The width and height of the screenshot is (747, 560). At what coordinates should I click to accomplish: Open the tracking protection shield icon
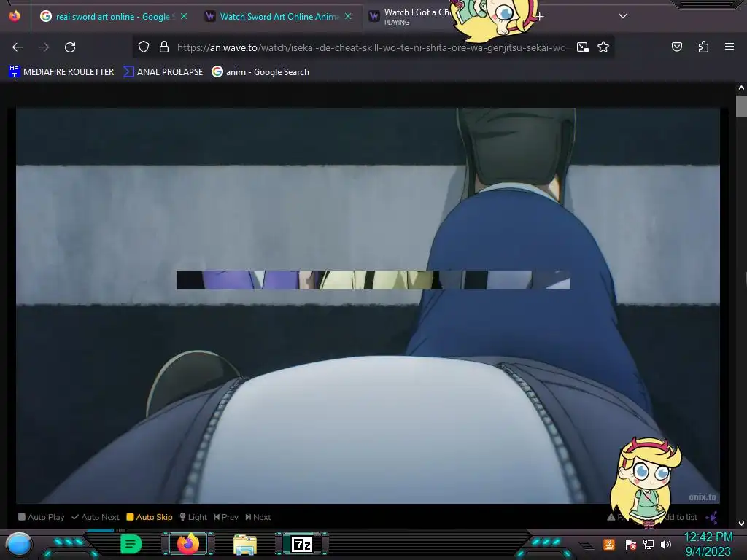point(144,47)
